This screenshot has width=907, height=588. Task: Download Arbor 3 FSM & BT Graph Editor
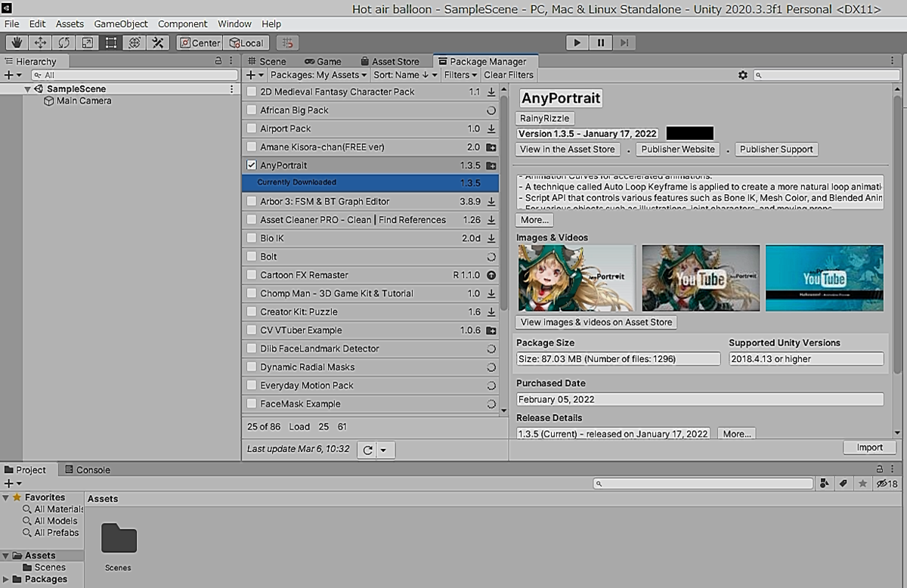pos(491,202)
